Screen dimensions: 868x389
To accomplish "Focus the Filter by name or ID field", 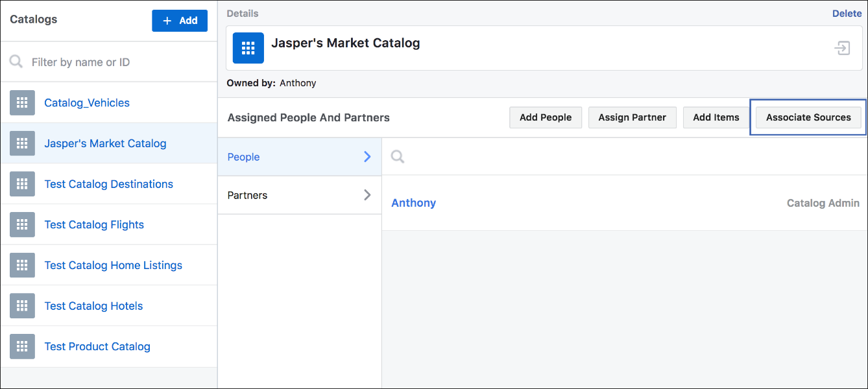I will (109, 62).
